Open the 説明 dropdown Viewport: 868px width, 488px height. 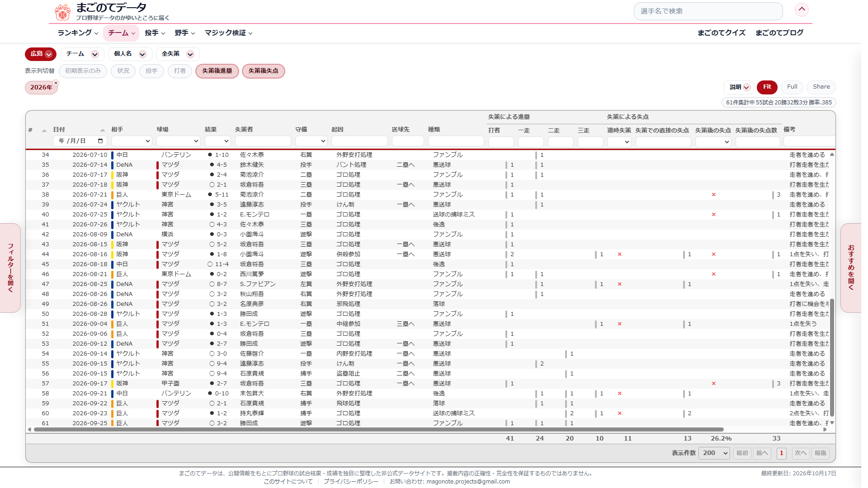(x=739, y=87)
